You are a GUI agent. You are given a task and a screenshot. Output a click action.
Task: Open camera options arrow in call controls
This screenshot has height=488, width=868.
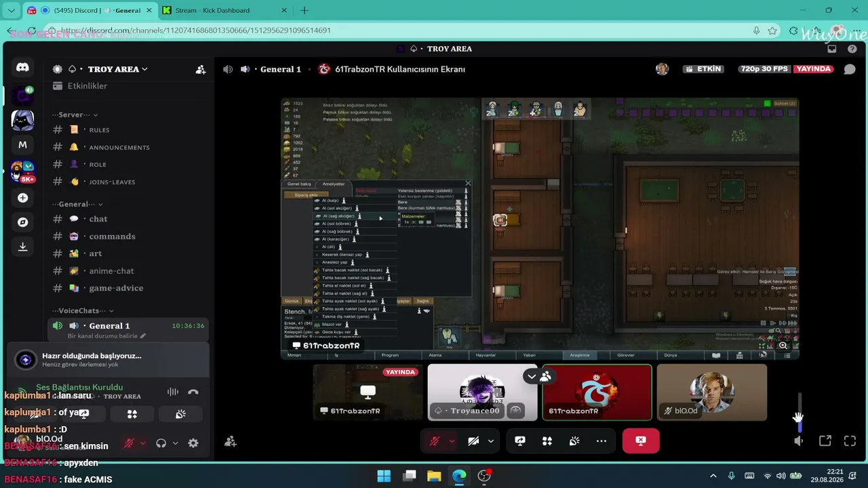click(x=490, y=441)
